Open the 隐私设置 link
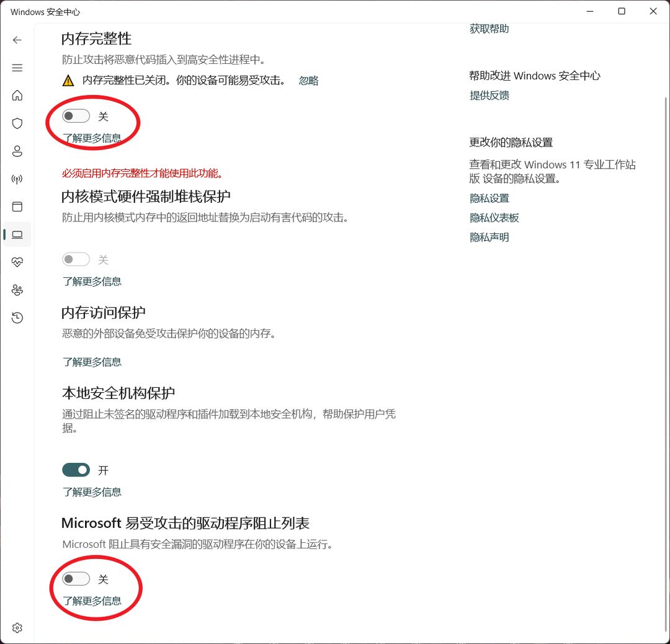This screenshot has height=644, width=670. tap(489, 199)
